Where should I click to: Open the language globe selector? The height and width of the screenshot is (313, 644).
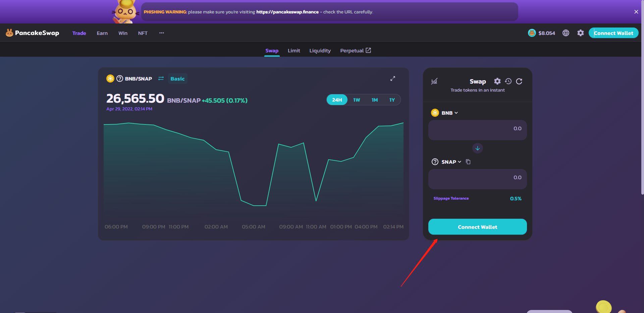tap(566, 33)
